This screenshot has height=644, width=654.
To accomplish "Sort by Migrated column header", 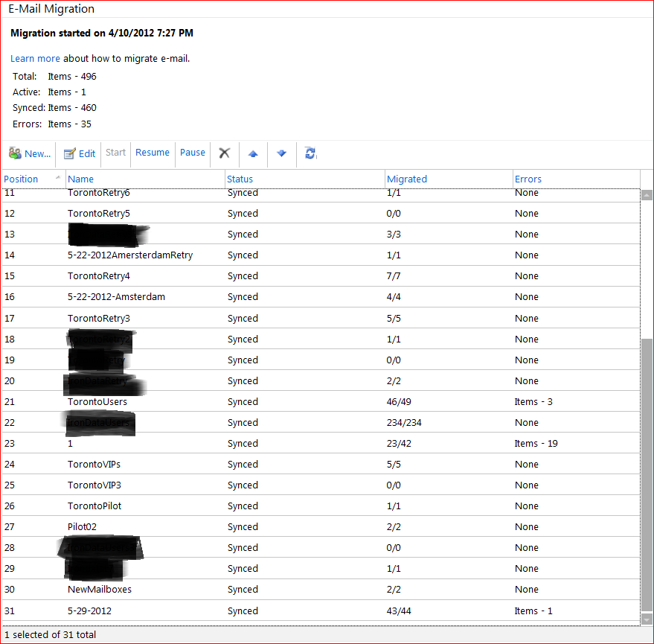I will coord(407,179).
